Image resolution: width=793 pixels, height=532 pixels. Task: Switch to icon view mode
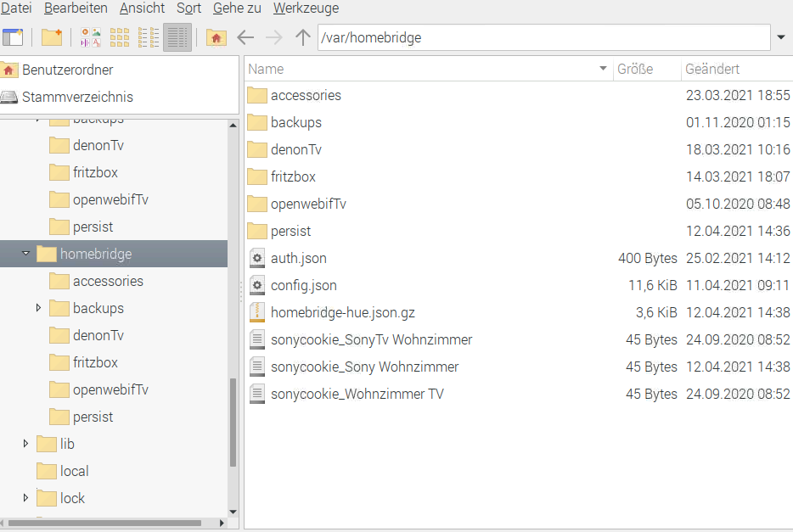coord(91,37)
